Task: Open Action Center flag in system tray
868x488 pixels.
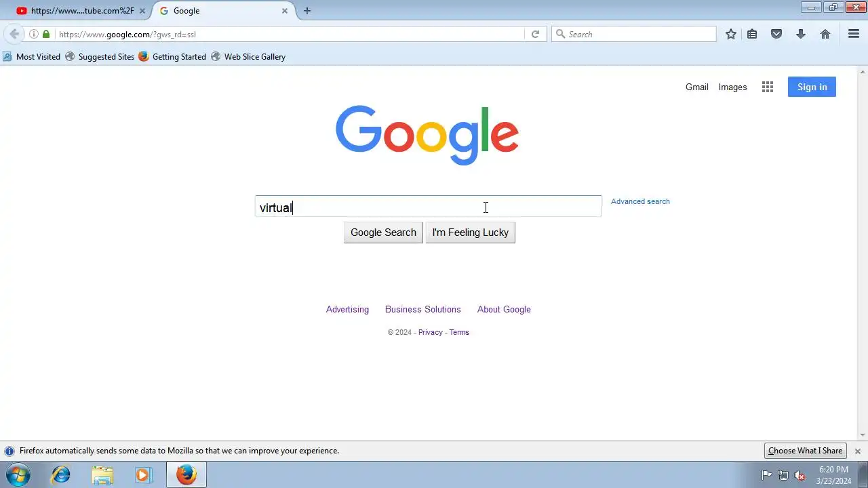Action: 767,475
